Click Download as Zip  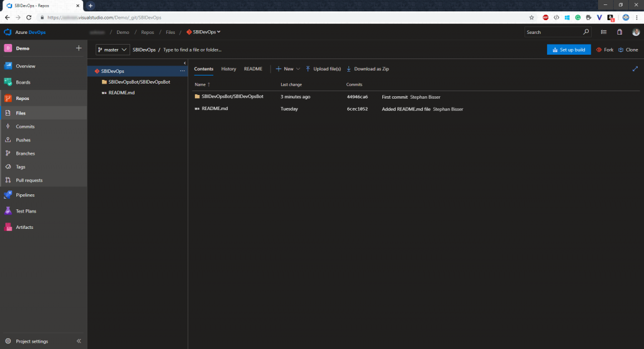[367, 69]
